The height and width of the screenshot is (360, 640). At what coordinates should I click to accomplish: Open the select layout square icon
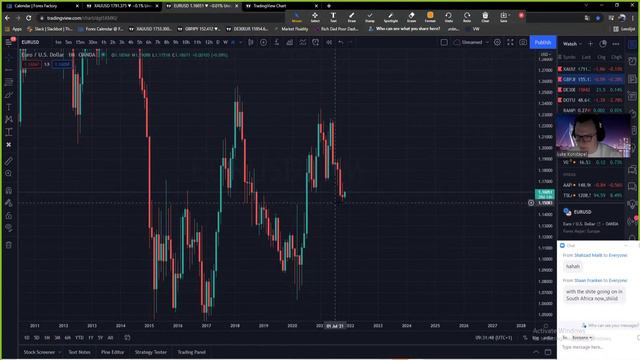pyautogui.click(x=444, y=42)
